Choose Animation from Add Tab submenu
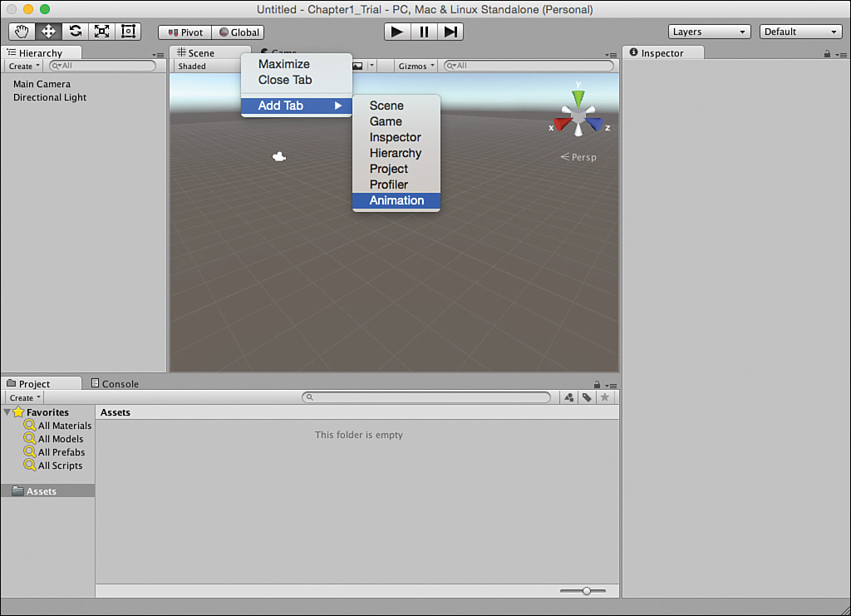 pos(396,200)
